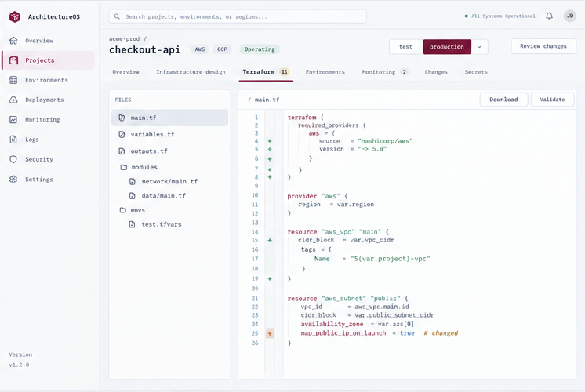The image size is (585, 392).
Task: Open Overview home icon in sidebar
Action: coord(13,40)
